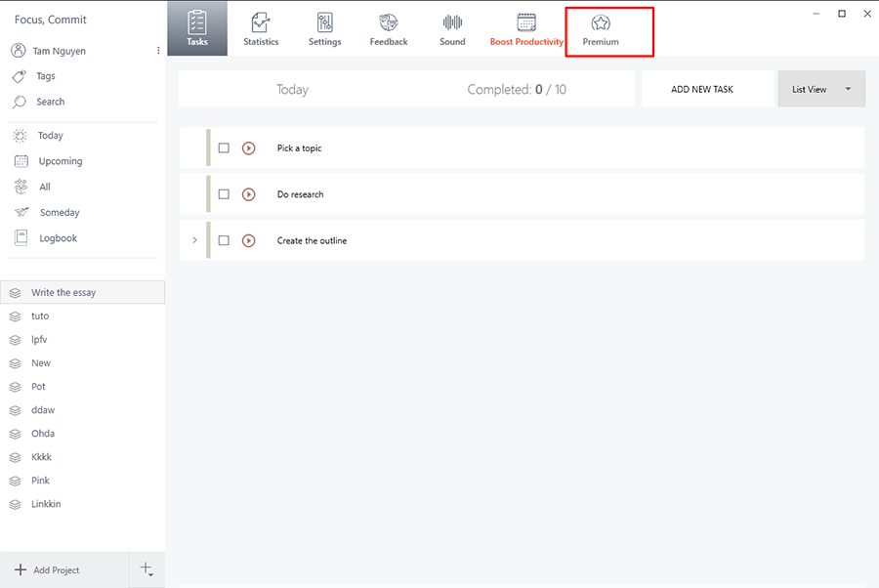Check off the Pick a topic task
Image resolution: width=879 pixels, height=588 pixels.
224,148
